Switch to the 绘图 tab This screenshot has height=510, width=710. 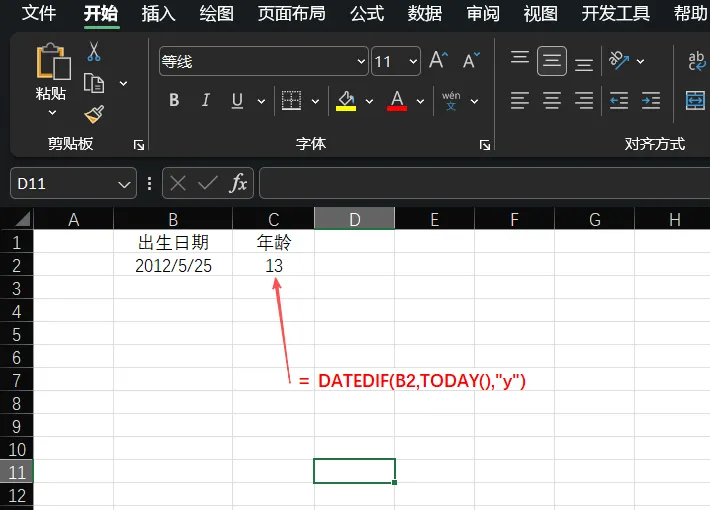pyautogui.click(x=216, y=13)
